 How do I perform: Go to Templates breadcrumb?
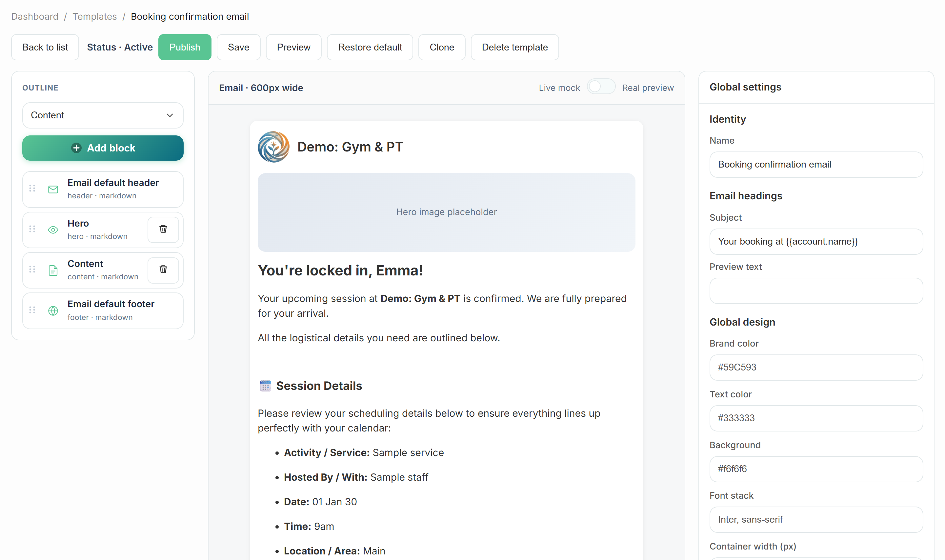point(94,17)
